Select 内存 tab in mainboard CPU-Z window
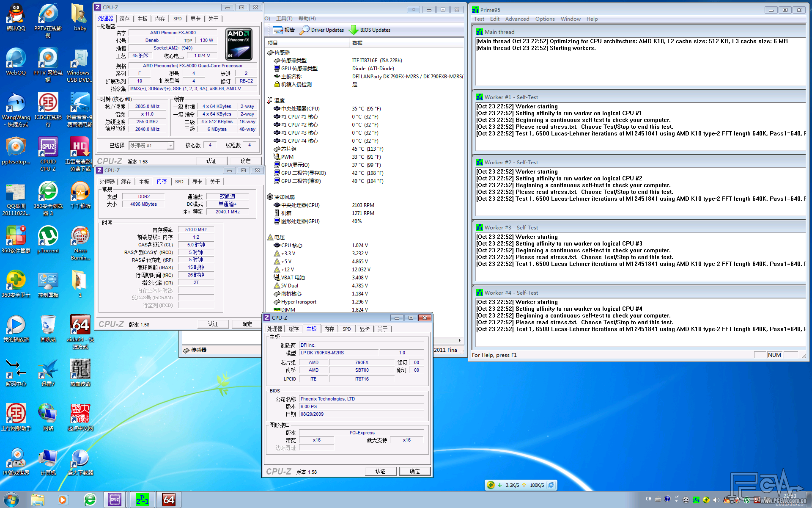 point(329,329)
